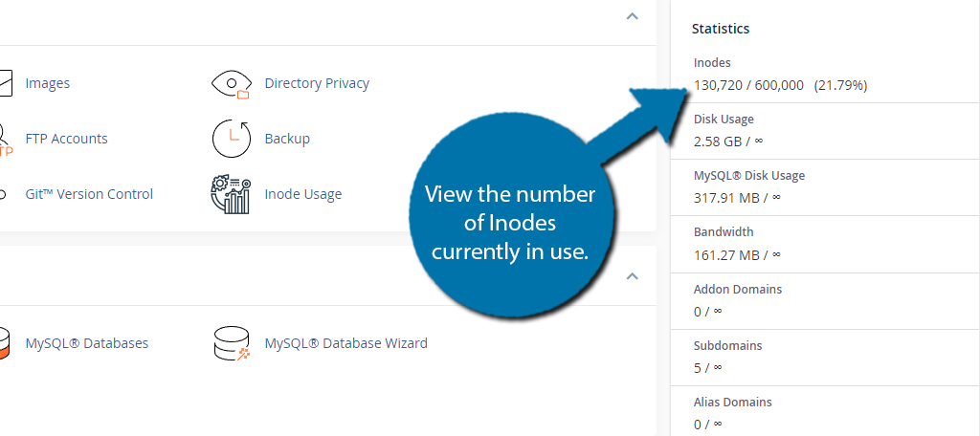Click the Directory Privacy eye icon
This screenshot has height=436, width=980.
pos(232,84)
